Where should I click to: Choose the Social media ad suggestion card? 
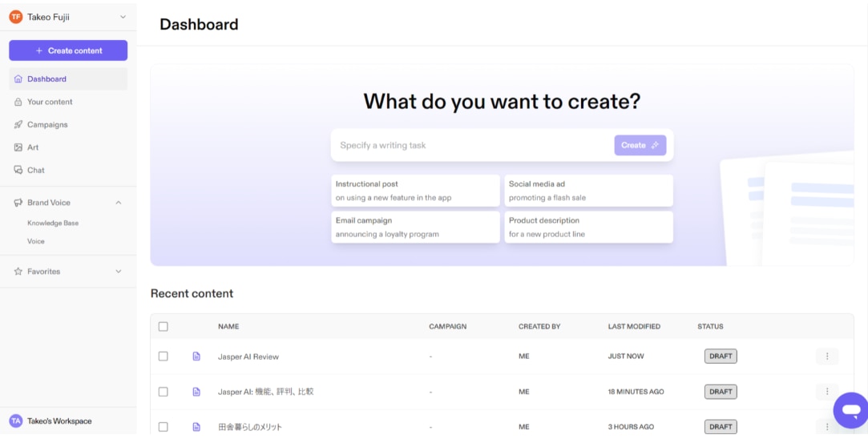(x=589, y=191)
